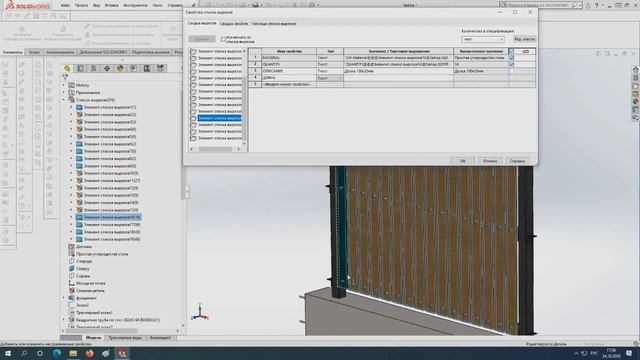Open the Вставка menu
The height and width of the screenshot is (360, 640).
(111, 5)
